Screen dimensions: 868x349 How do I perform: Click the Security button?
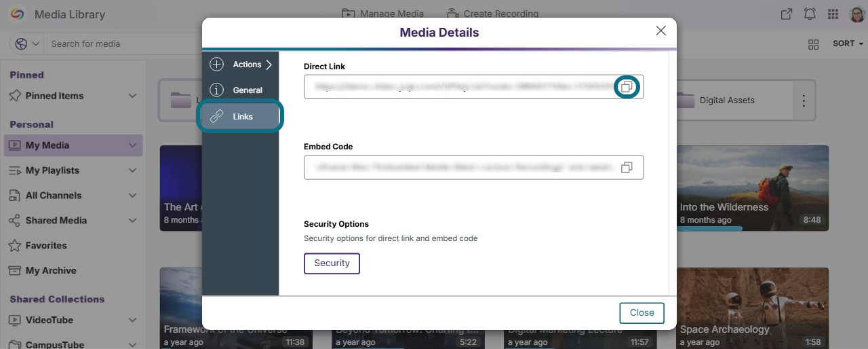[332, 263]
